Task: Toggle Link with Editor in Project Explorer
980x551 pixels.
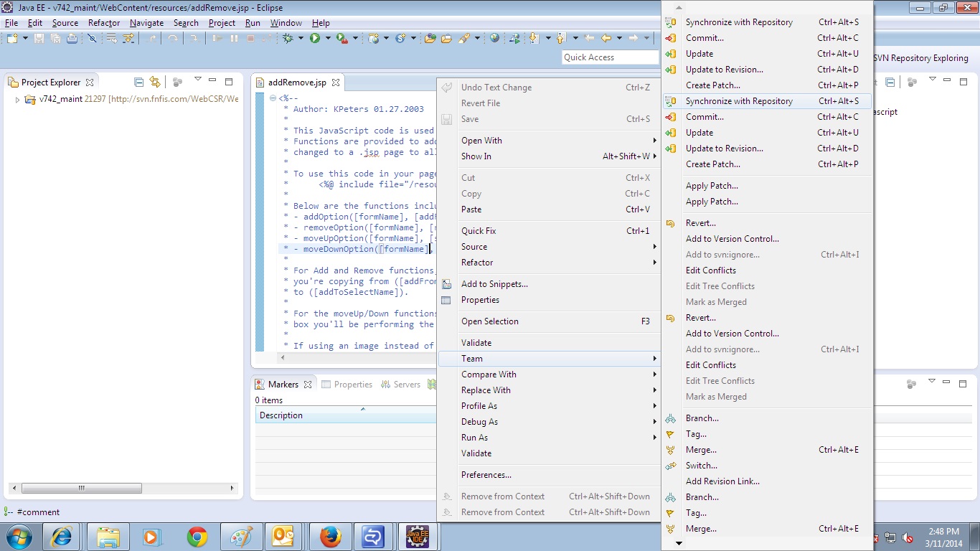Action: (x=155, y=83)
